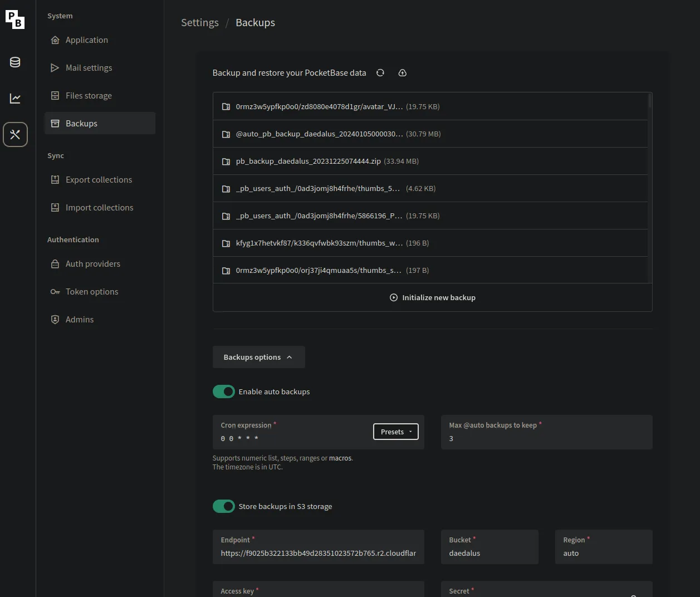Click the Max @auto backups to keep field
Screen dimensions: 700x597
coord(546,438)
